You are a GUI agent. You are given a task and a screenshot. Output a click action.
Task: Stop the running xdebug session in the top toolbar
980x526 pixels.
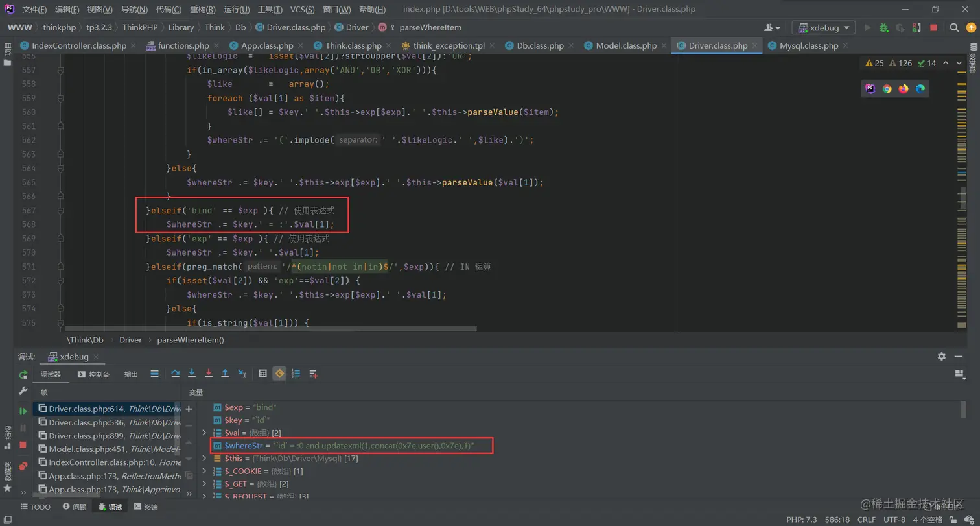tap(933, 28)
